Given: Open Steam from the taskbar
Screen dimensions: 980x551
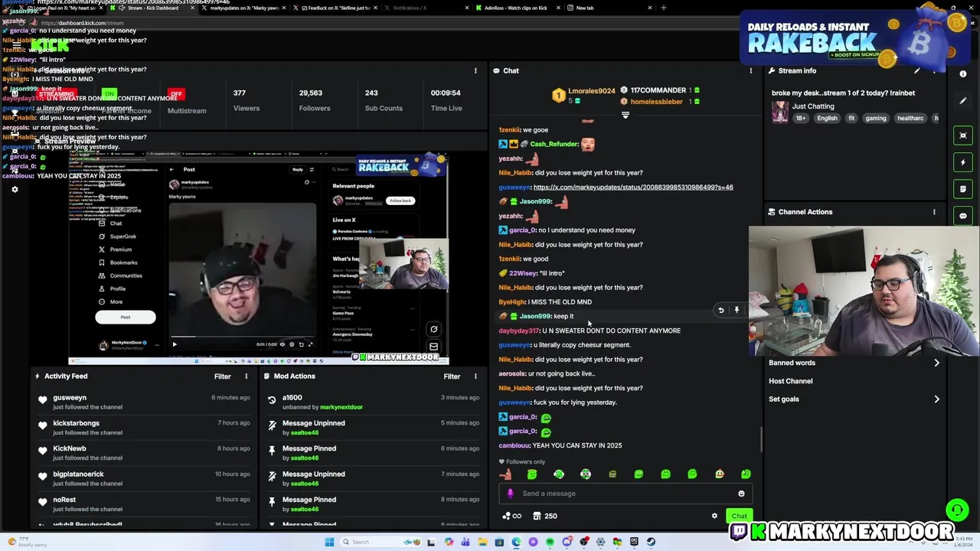Looking at the screenshot, I should 651,542.
